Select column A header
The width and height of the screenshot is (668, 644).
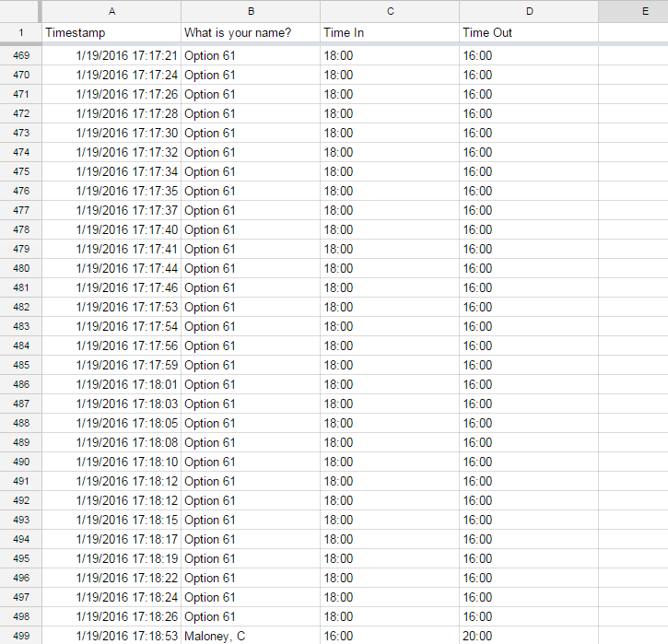[x=111, y=11]
